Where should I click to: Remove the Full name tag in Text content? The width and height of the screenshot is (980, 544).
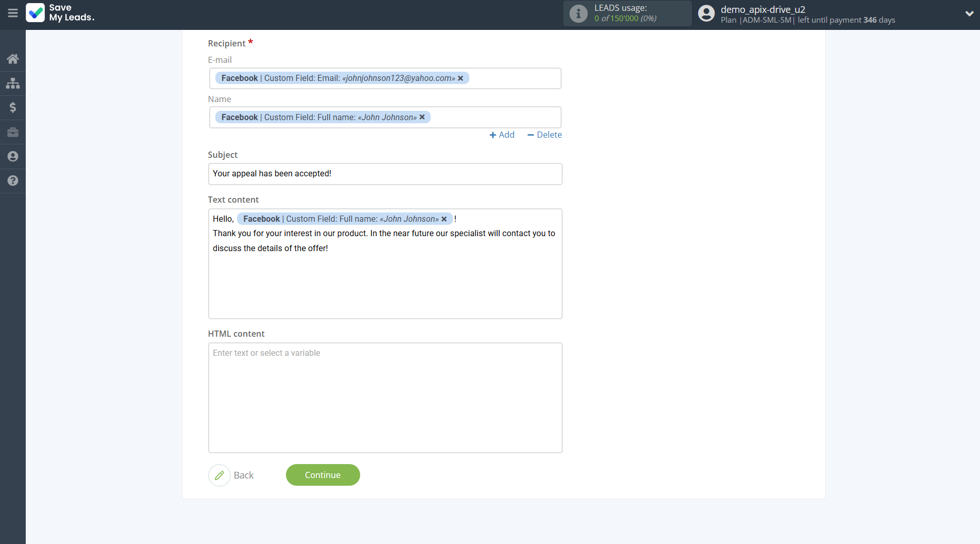click(x=444, y=219)
